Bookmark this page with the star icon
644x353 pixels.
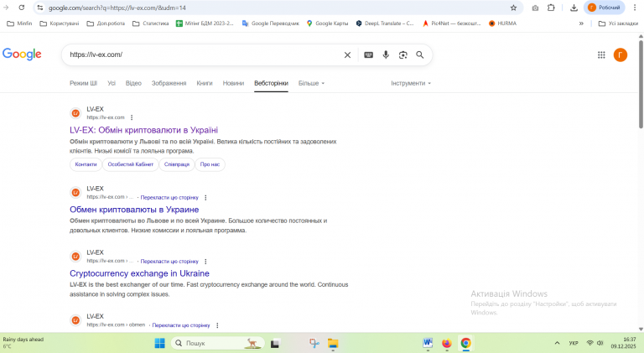513,8
